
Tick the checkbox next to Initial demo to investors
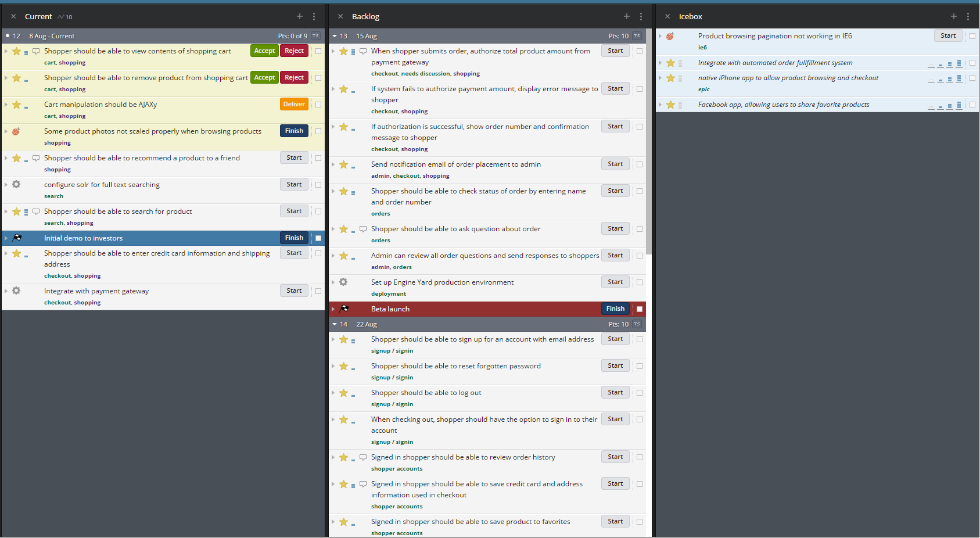pyautogui.click(x=318, y=238)
